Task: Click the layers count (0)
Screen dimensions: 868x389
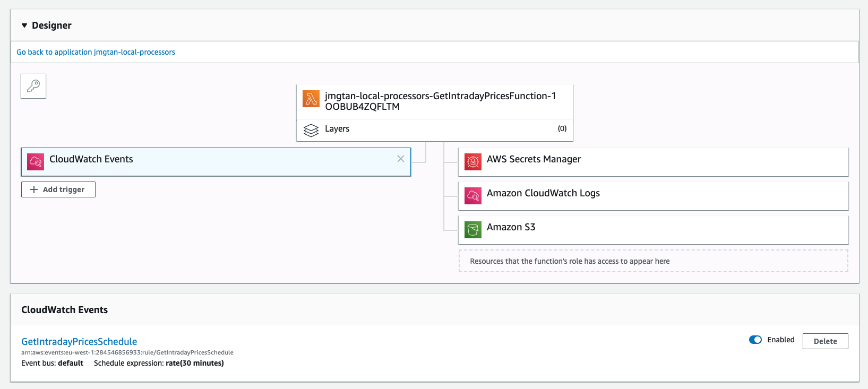Action: click(x=562, y=128)
